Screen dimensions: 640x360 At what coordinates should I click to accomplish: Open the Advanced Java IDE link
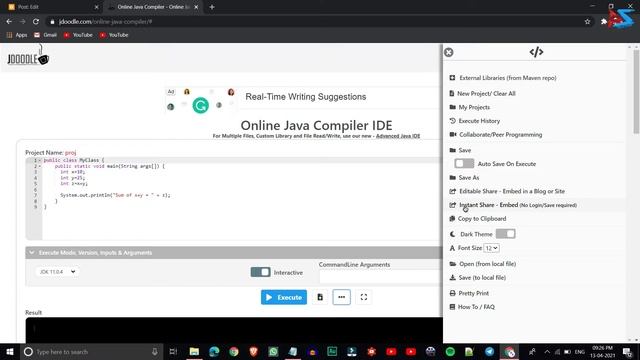click(x=398, y=136)
